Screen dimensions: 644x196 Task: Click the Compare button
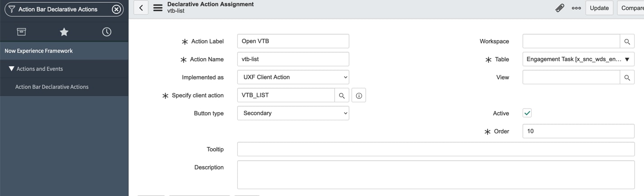(x=631, y=8)
